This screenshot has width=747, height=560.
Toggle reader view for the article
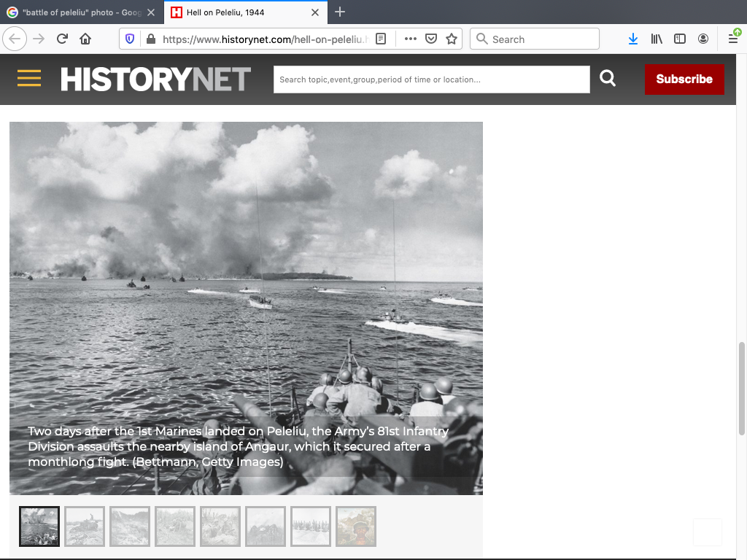click(x=381, y=39)
